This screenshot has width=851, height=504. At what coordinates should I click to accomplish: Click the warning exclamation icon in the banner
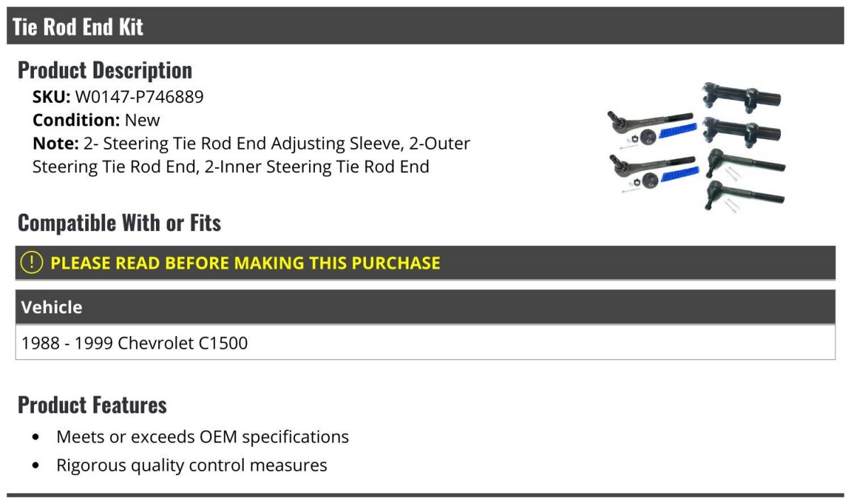pos(32,263)
